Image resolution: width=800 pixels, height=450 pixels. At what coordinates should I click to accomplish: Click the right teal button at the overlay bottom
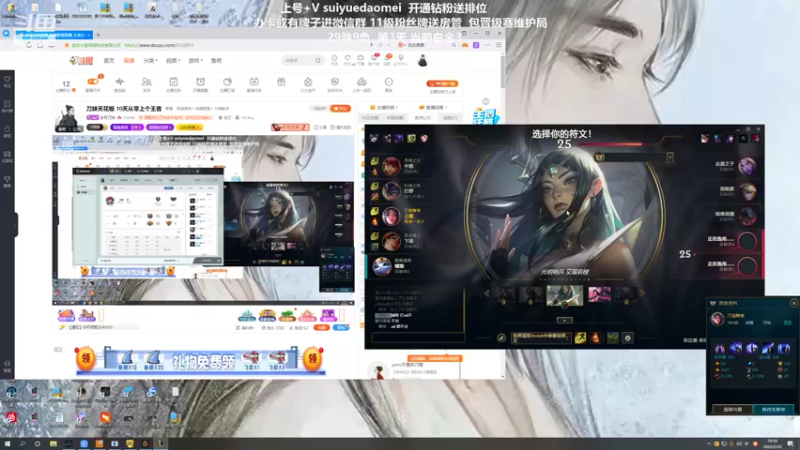(x=773, y=409)
